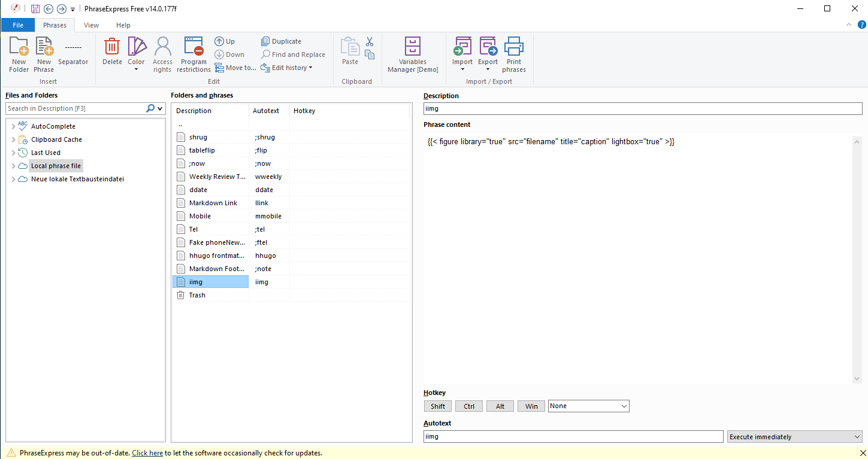868x459 pixels.
Task: Expand Neue lokale Textbausteindatei node
Action: (x=13, y=179)
